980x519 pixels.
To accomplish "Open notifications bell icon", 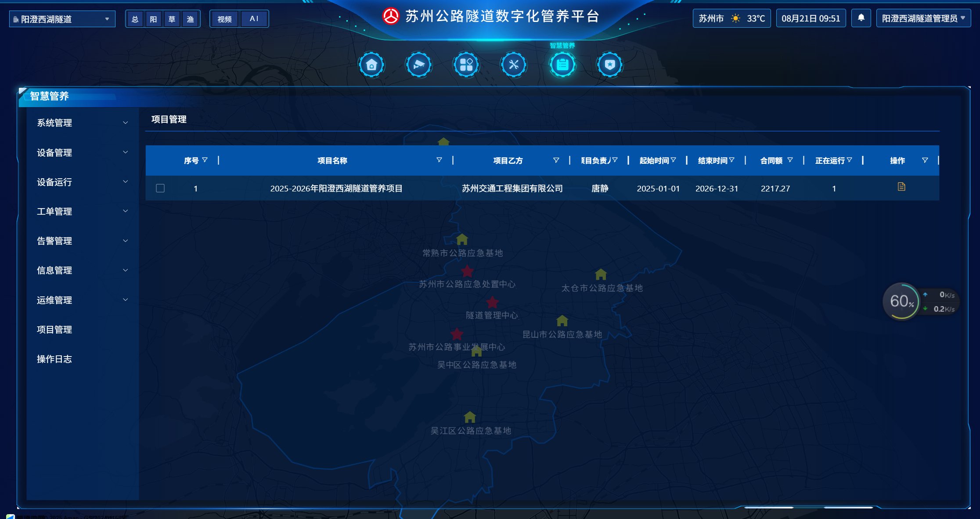I will 861,18.
